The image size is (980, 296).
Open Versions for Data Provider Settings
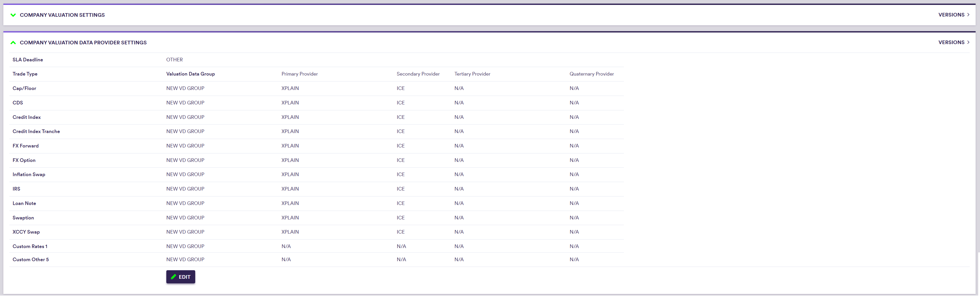(x=953, y=43)
